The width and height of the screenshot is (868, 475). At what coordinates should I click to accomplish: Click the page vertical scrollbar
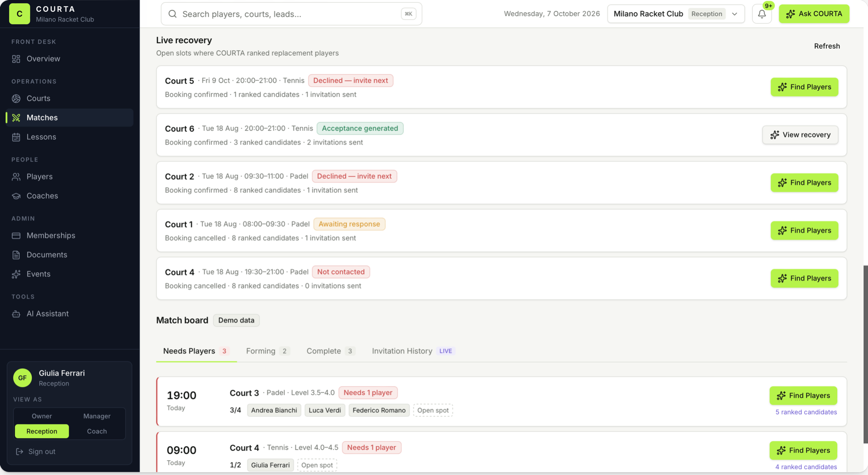pos(865,354)
